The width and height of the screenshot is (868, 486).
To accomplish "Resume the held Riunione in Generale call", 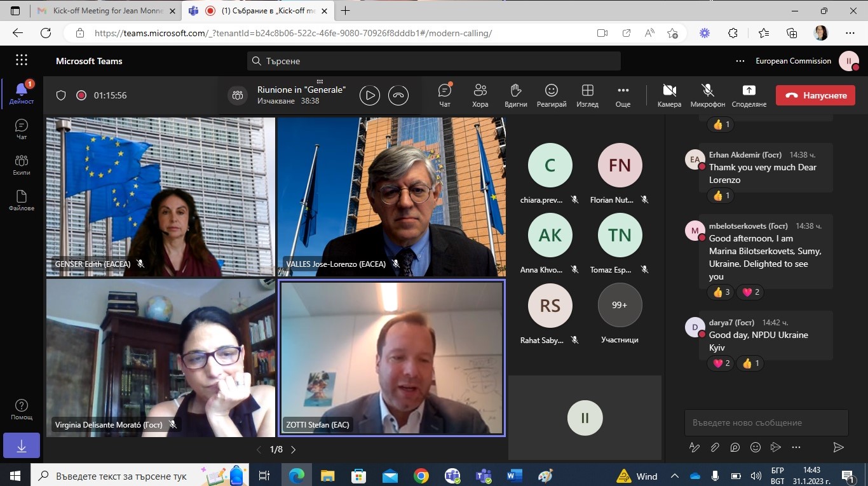I will tap(369, 95).
